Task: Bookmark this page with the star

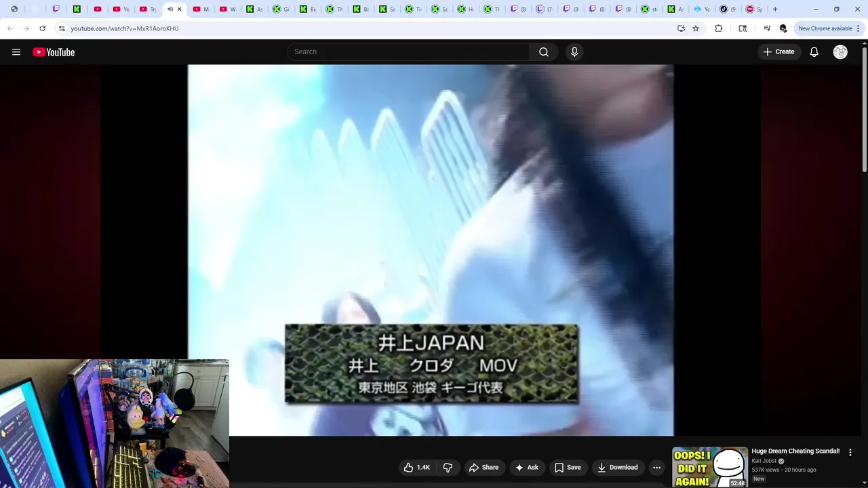Action: (x=696, y=28)
